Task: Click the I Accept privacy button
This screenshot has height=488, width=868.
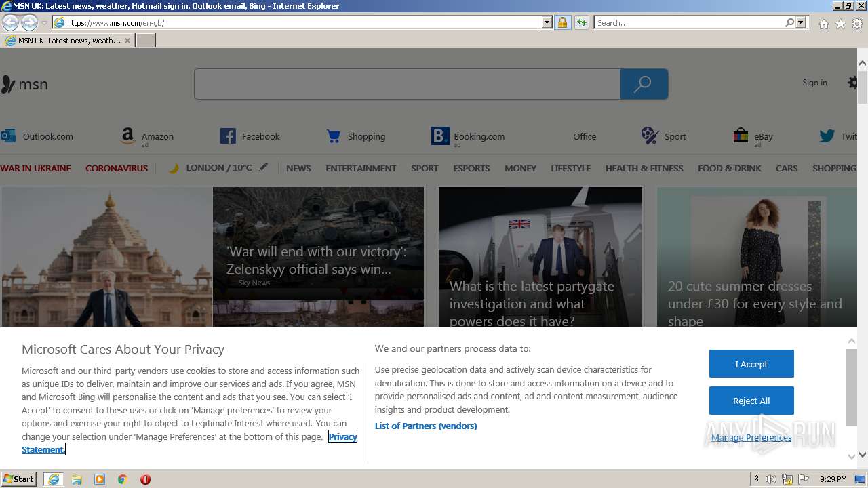Action: click(751, 364)
